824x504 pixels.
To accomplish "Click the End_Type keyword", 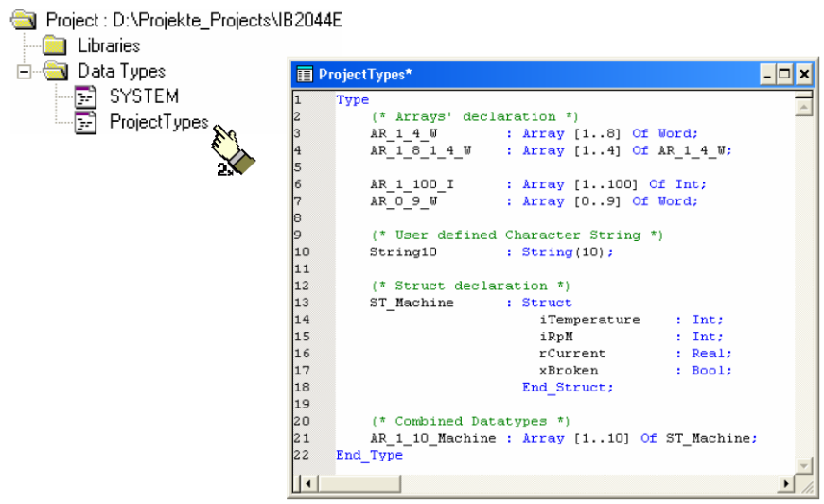I will (x=370, y=455).
